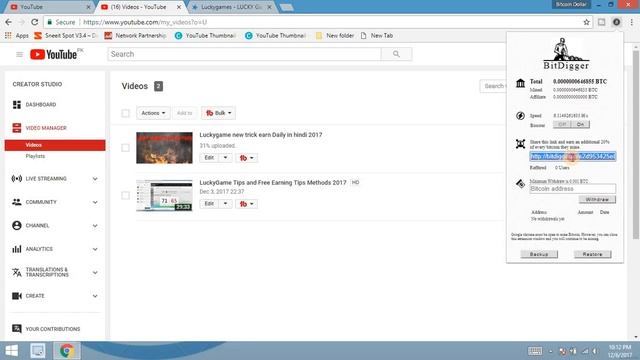Click the withdraw money icon in BitDigger
Image resolution: width=640 pixels, height=360 pixels.
[x=520, y=184]
